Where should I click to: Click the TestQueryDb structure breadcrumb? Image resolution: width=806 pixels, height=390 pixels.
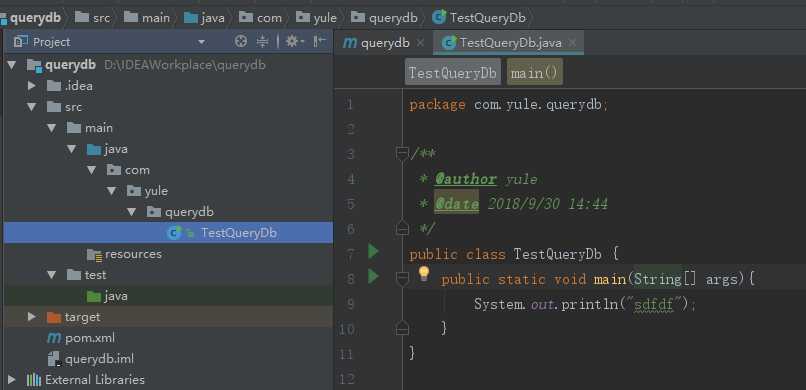click(x=453, y=73)
